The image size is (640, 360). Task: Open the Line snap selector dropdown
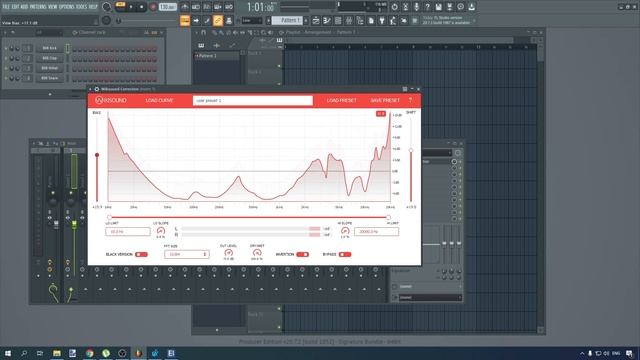point(252,20)
